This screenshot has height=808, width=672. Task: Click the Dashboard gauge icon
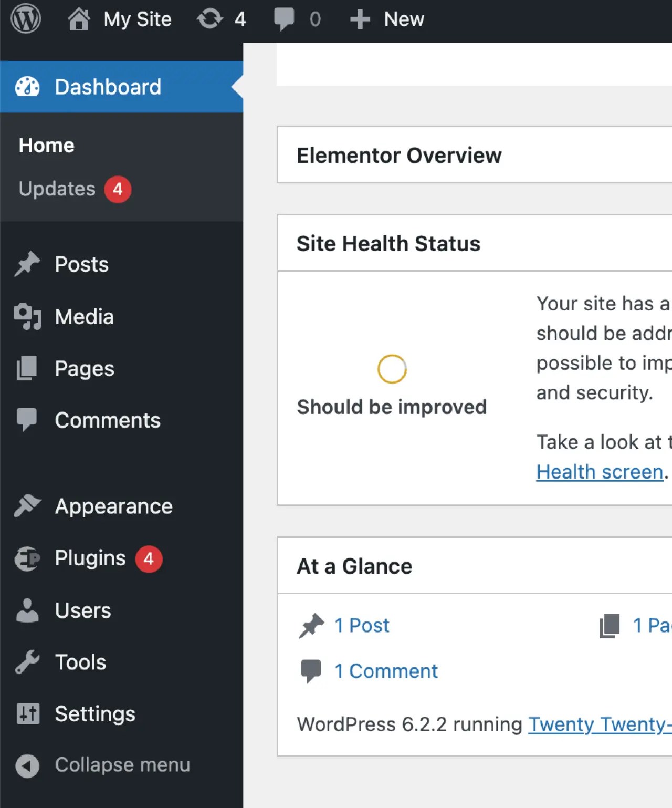(27, 87)
